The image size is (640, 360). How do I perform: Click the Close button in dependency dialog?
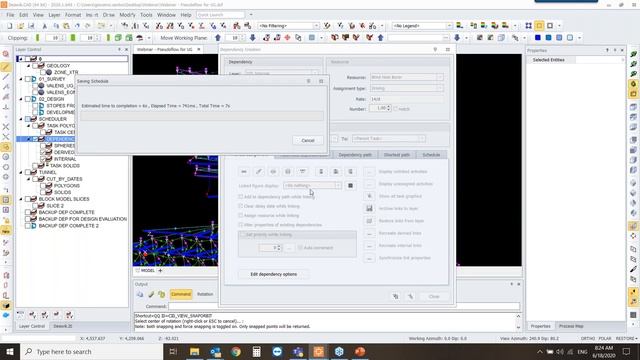point(434,296)
